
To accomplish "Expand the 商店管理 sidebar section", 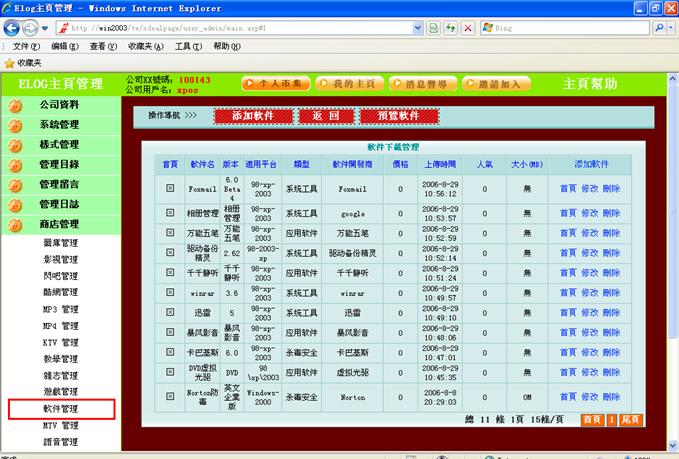I will click(x=59, y=225).
